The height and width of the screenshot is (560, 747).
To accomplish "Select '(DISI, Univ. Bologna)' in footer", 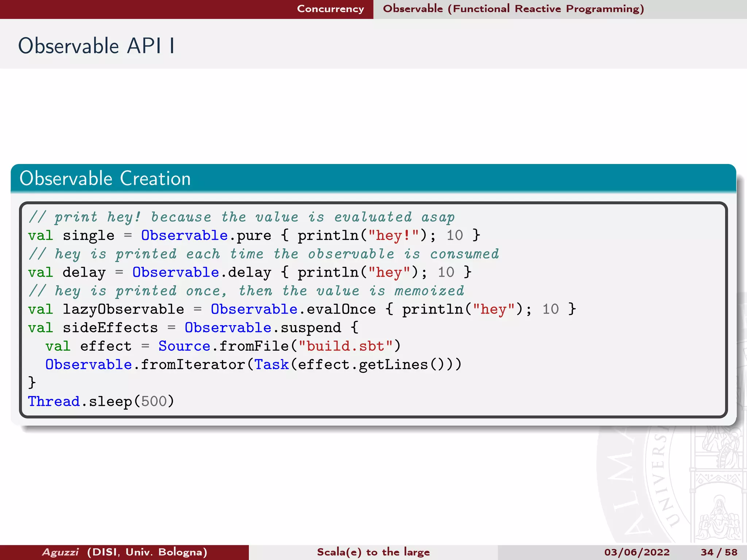I will point(147,552).
